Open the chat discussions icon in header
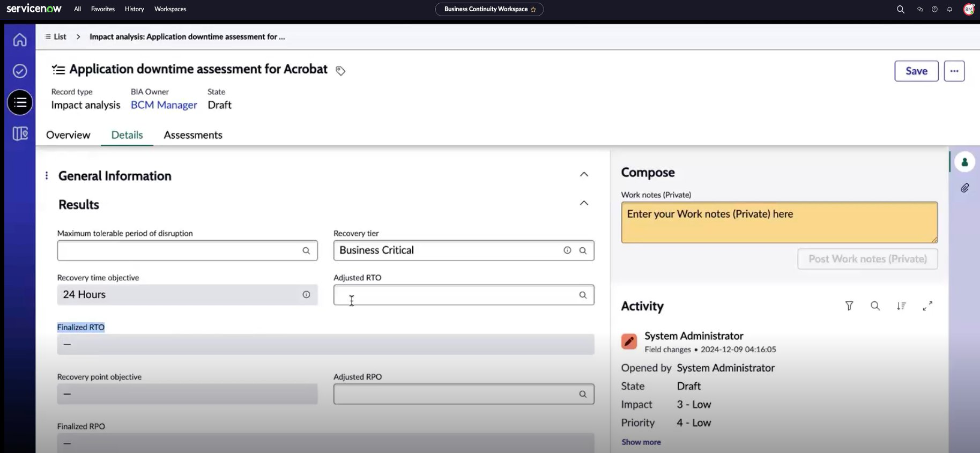The height and width of the screenshot is (453, 980). pyautogui.click(x=920, y=9)
